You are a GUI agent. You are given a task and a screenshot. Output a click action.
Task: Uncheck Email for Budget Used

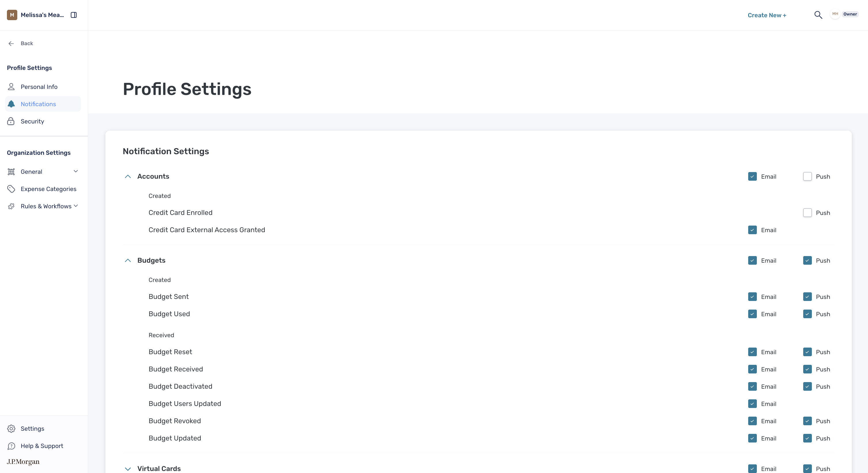click(x=753, y=314)
